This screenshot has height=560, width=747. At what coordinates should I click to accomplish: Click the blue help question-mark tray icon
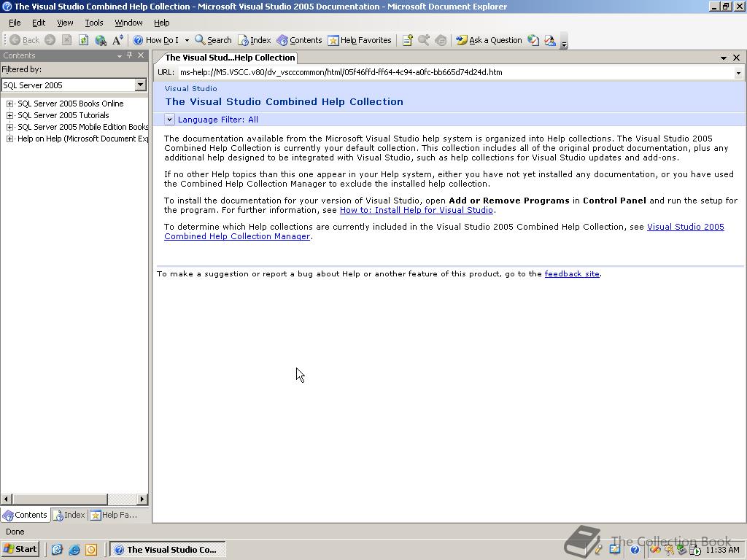tap(635, 550)
